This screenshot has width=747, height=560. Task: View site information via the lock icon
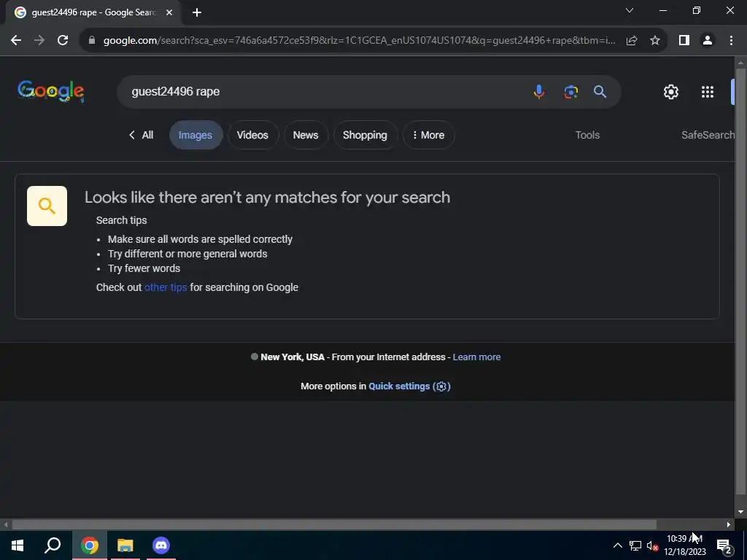[x=92, y=41]
